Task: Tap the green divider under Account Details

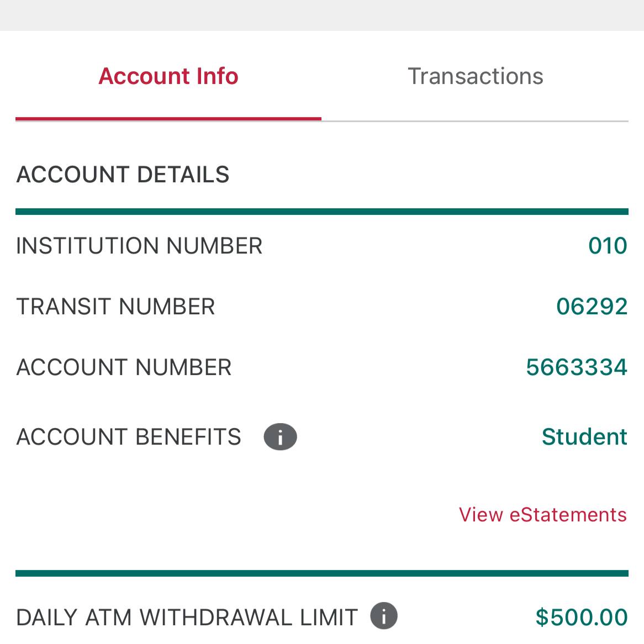Action: point(322,212)
